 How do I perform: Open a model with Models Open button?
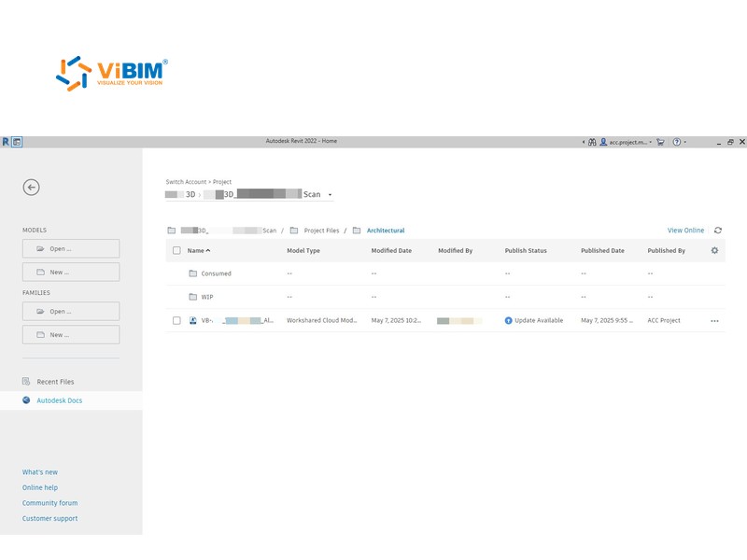(x=71, y=248)
